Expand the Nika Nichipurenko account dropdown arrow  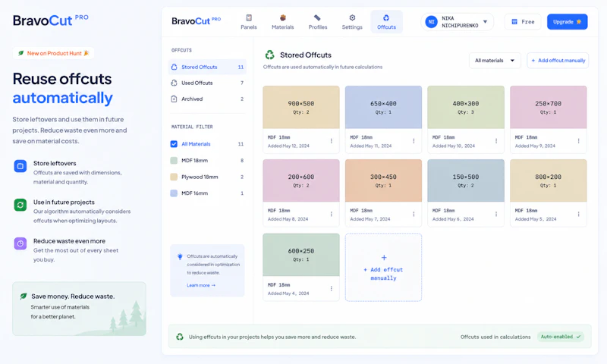coord(485,22)
